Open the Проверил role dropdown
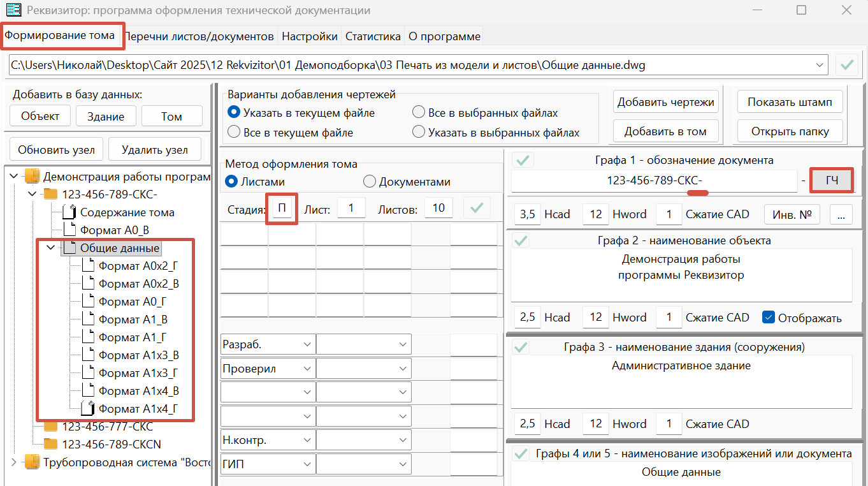 (307, 369)
